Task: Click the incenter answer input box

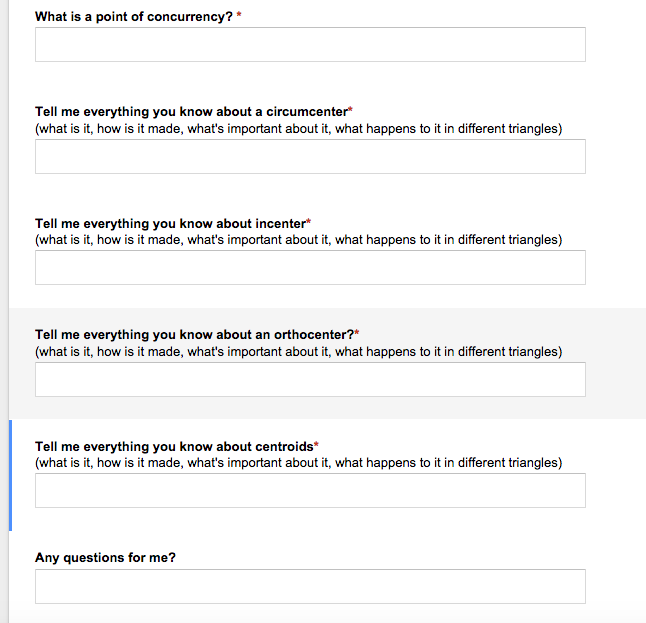Action: pos(310,268)
